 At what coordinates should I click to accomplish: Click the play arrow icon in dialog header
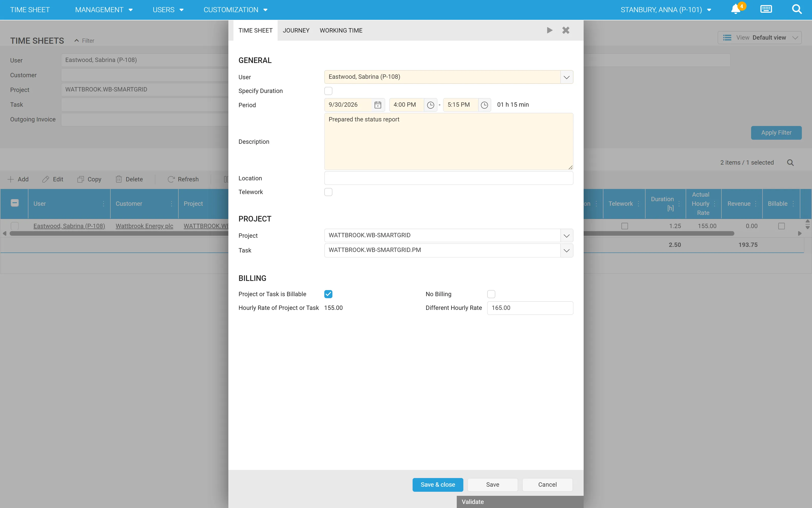tap(550, 30)
